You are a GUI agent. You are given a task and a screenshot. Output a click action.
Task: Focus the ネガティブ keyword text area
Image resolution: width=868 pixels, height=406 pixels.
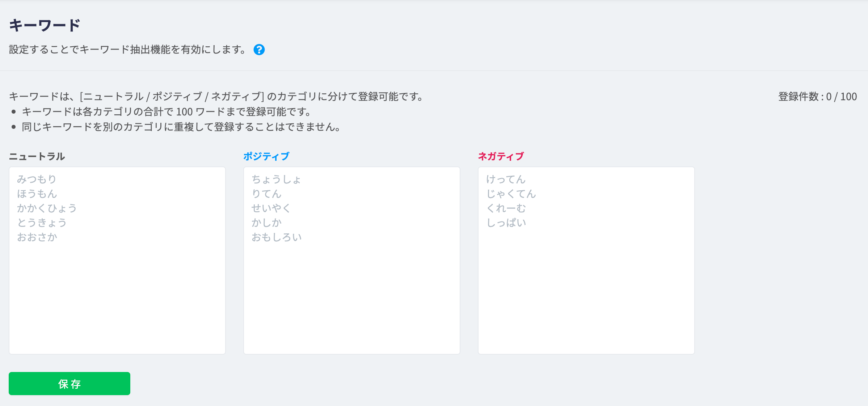[586, 261]
